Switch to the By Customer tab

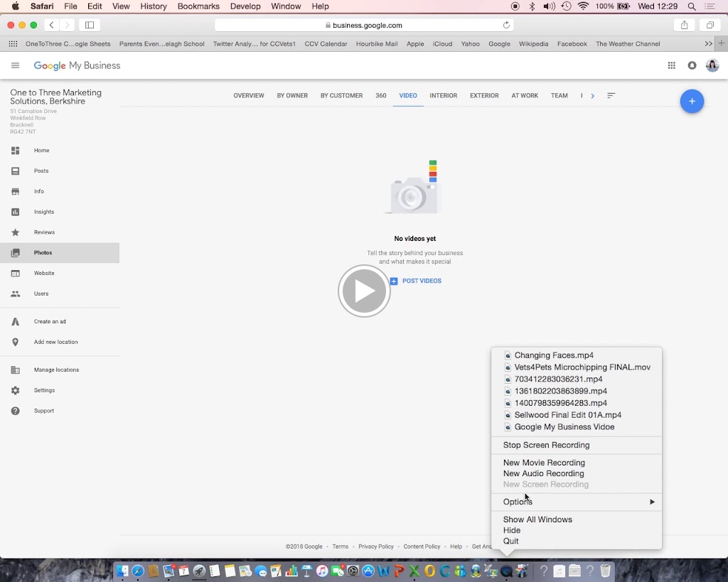(x=342, y=96)
